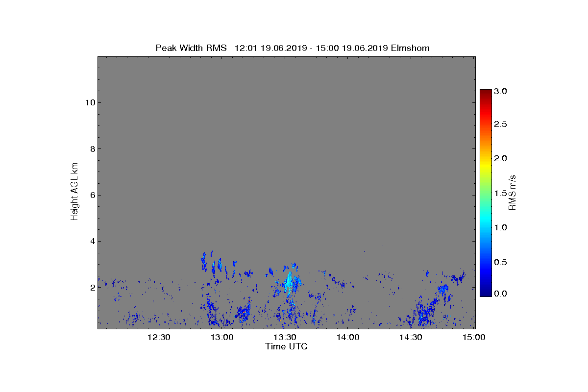Click the 15:00 time axis tick label
The width and height of the screenshot is (588, 392).
[473, 337]
